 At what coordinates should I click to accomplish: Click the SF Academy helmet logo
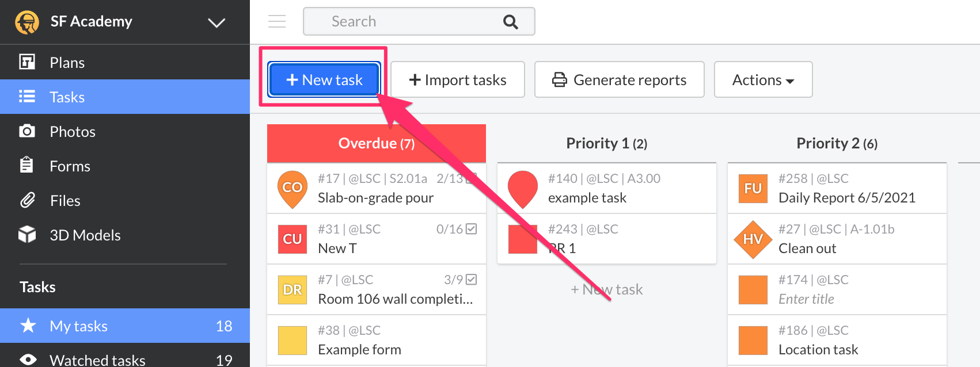click(27, 22)
